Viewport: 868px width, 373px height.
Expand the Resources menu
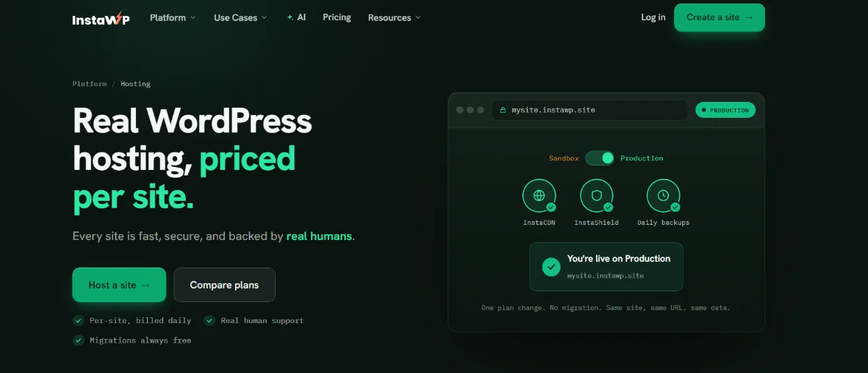coord(394,17)
